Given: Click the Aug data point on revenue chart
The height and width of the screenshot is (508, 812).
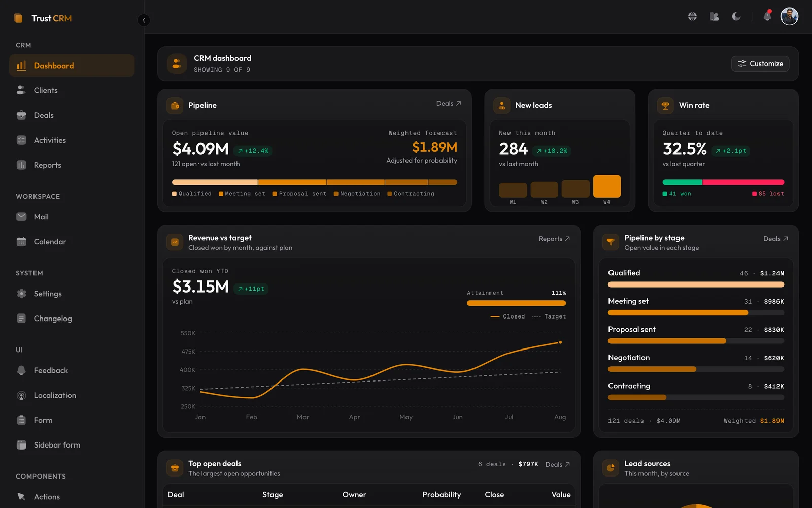Looking at the screenshot, I should [560, 342].
